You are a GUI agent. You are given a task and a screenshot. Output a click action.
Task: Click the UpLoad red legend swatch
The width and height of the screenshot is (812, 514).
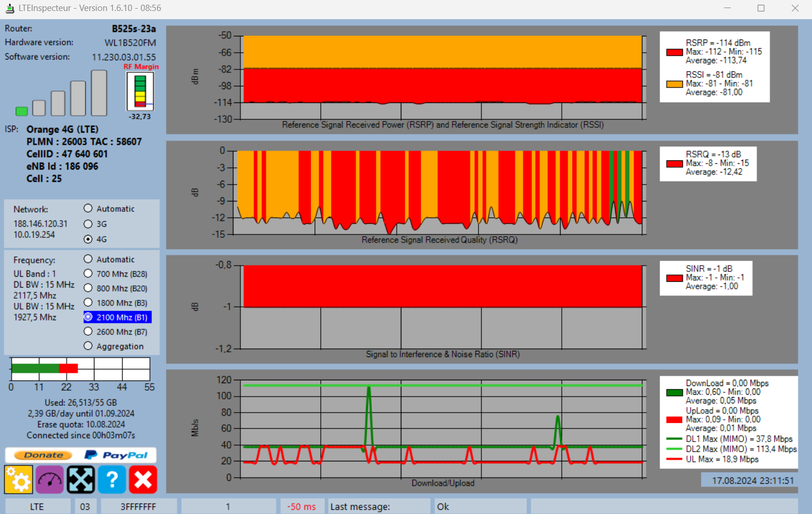point(674,420)
